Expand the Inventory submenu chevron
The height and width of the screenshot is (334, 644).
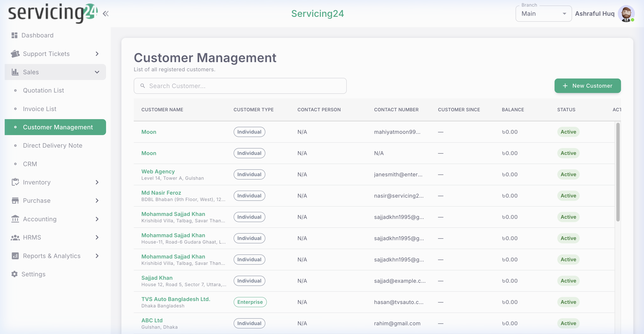tap(97, 182)
